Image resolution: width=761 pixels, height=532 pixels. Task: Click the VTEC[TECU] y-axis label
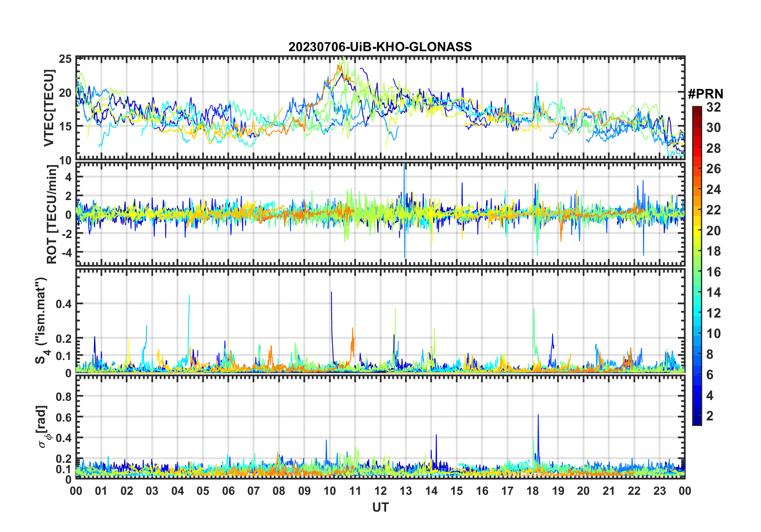click(49, 108)
